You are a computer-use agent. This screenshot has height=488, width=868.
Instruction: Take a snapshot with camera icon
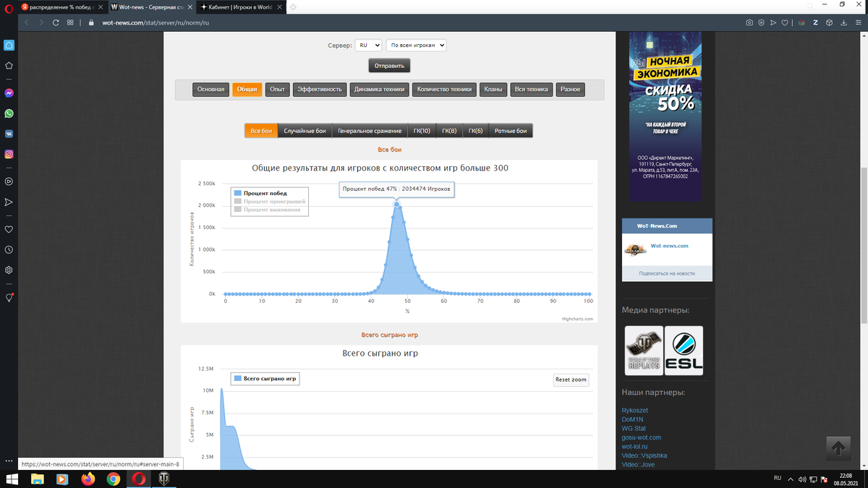pyautogui.click(x=749, y=22)
